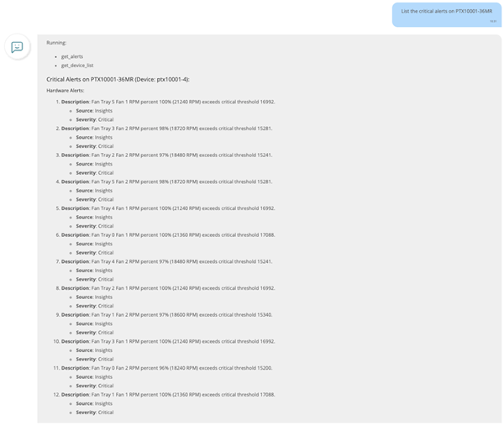Click alert 8 Fan Tray 2 Fan 1 description

pos(168,288)
